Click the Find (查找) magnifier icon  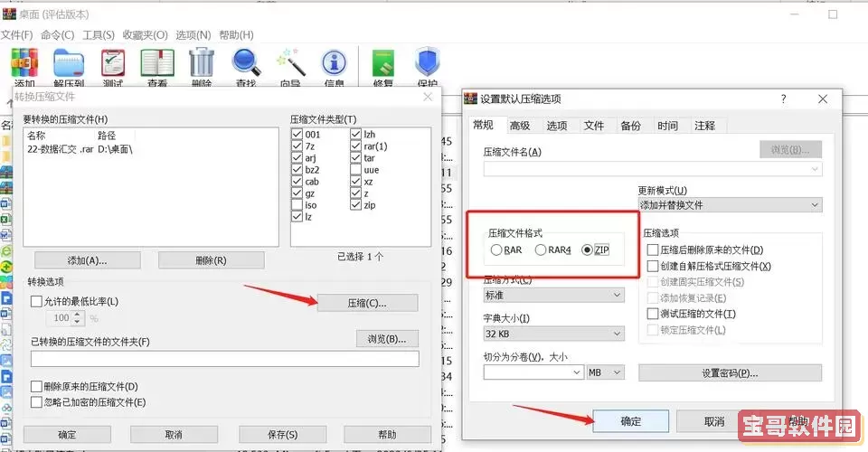click(x=246, y=62)
